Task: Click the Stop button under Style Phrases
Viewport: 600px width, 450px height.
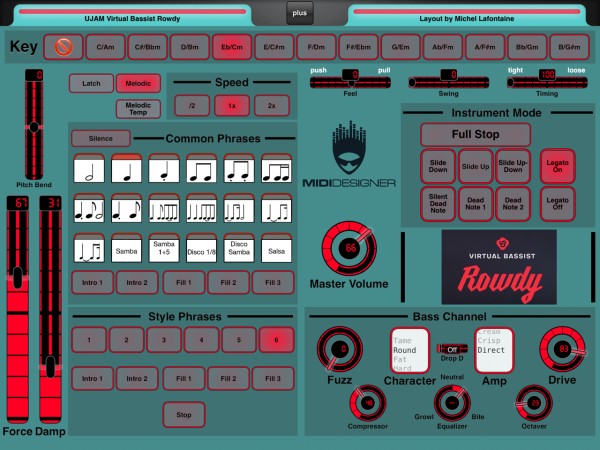Action: 184,414
